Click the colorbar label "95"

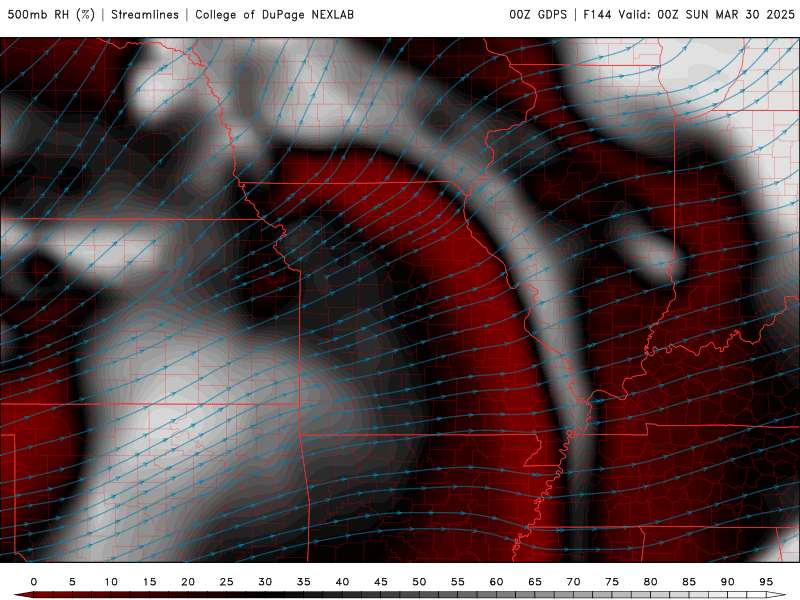click(766, 582)
